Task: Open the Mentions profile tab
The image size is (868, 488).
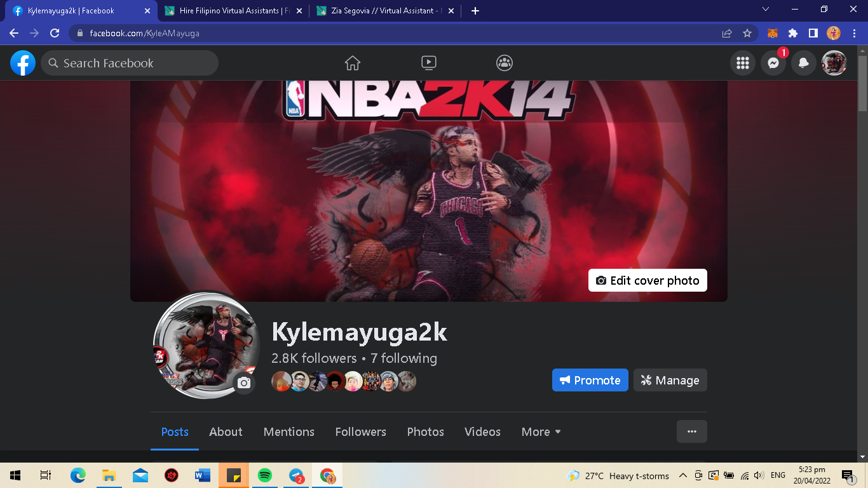Action: coord(289,432)
